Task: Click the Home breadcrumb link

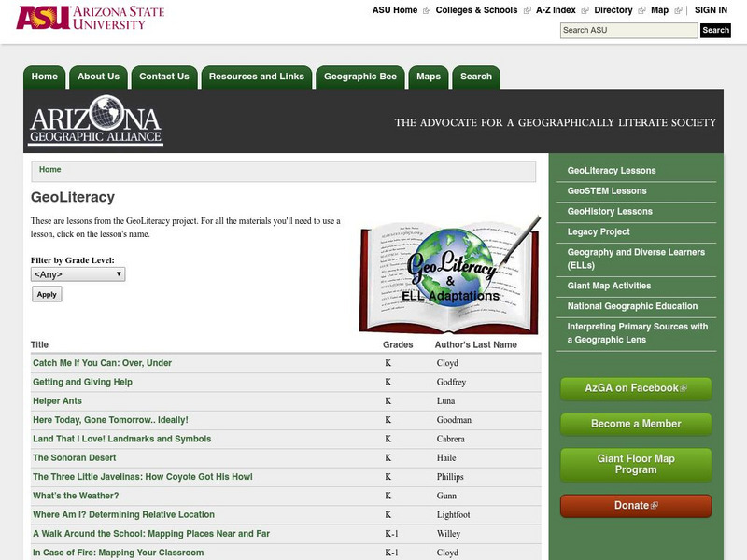Action: coord(50,170)
